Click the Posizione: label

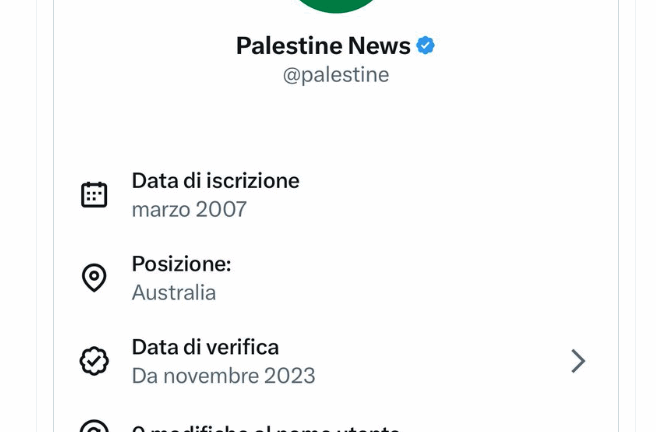(x=181, y=264)
